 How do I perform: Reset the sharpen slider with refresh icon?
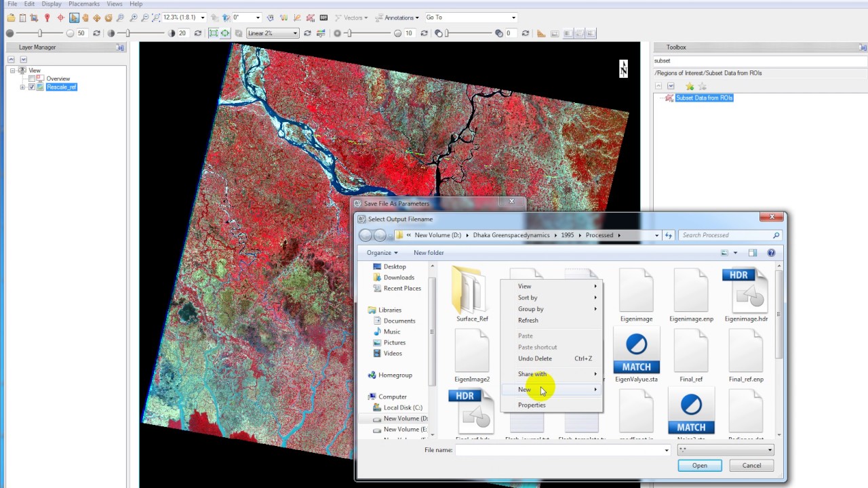[x=423, y=33]
